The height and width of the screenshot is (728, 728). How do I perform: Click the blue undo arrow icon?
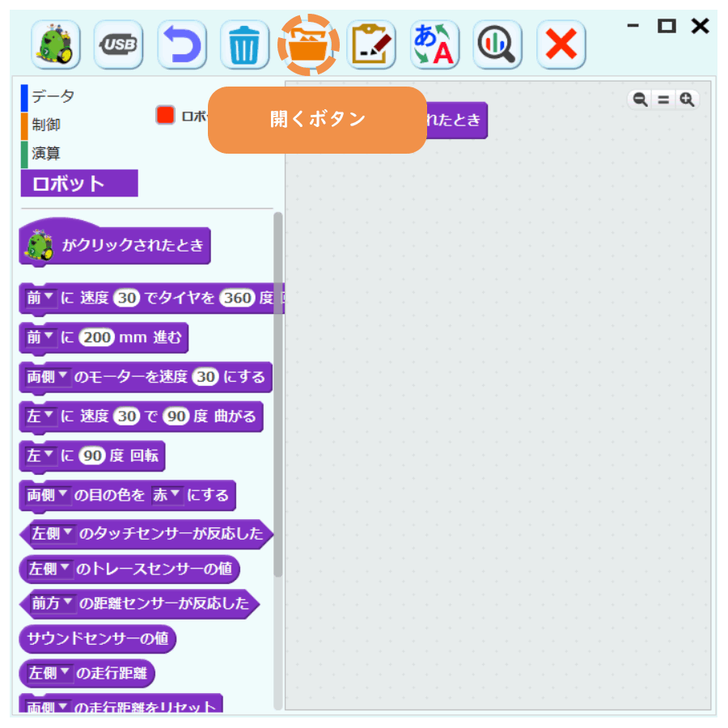pyautogui.click(x=181, y=44)
